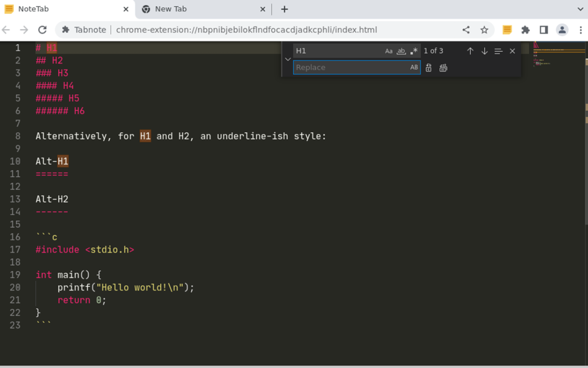Toggle Find in Selection icon
Viewport: 588px width, 368px height.
(498, 51)
